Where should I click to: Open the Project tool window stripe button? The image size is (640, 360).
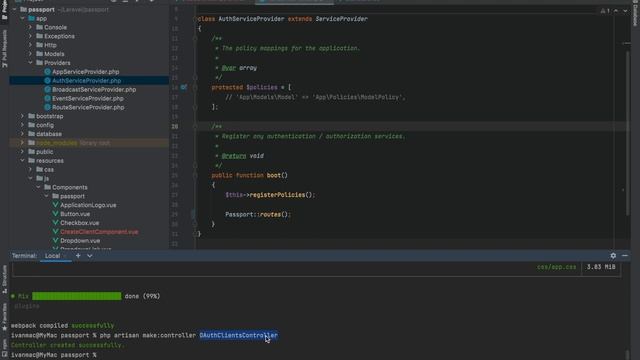click(x=4, y=9)
